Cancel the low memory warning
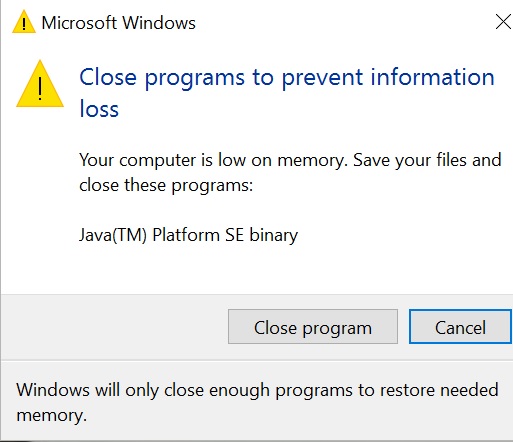The height and width of the screenshot is (442, 513). [460, 327]
